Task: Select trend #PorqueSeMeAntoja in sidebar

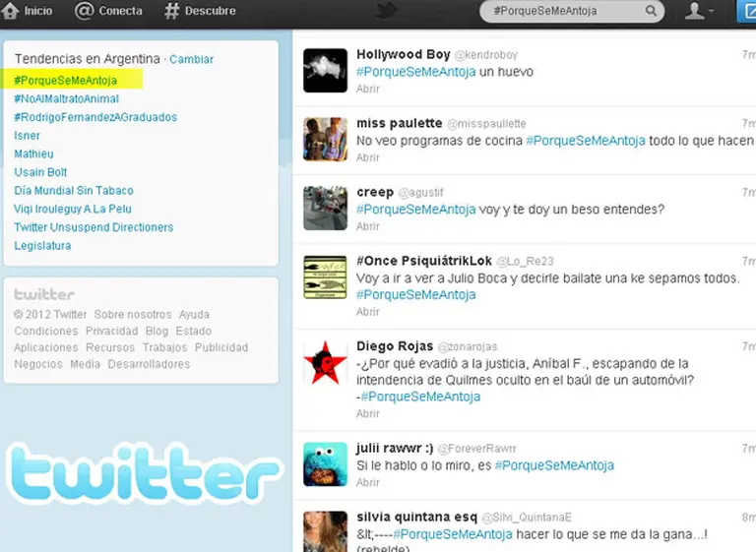Action: click(66, 81)
